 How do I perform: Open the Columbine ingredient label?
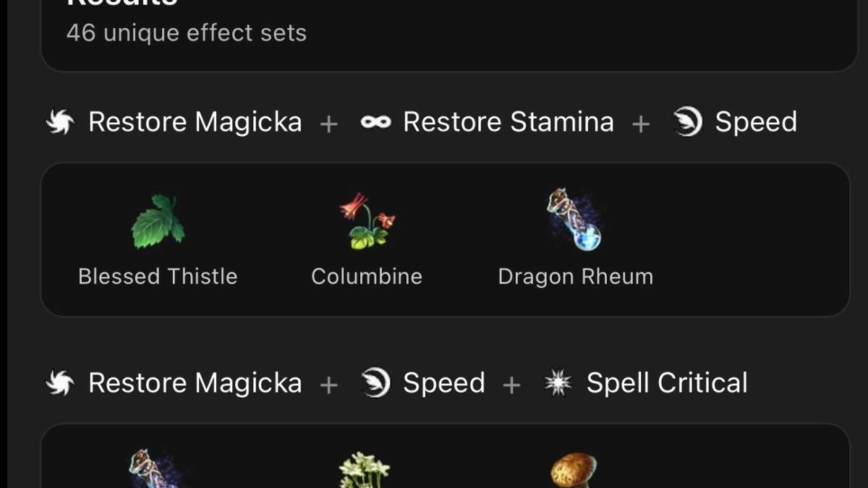(367, 277)
